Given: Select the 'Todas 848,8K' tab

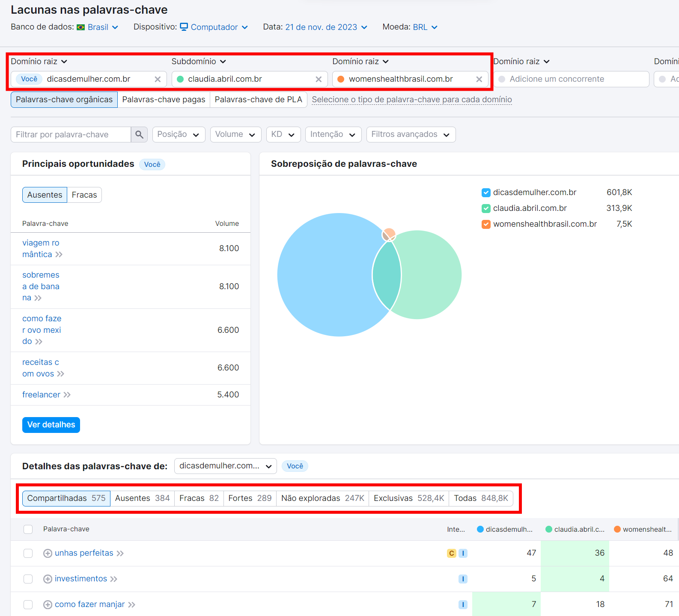Looking at the screenshot, I should point(481,498).
